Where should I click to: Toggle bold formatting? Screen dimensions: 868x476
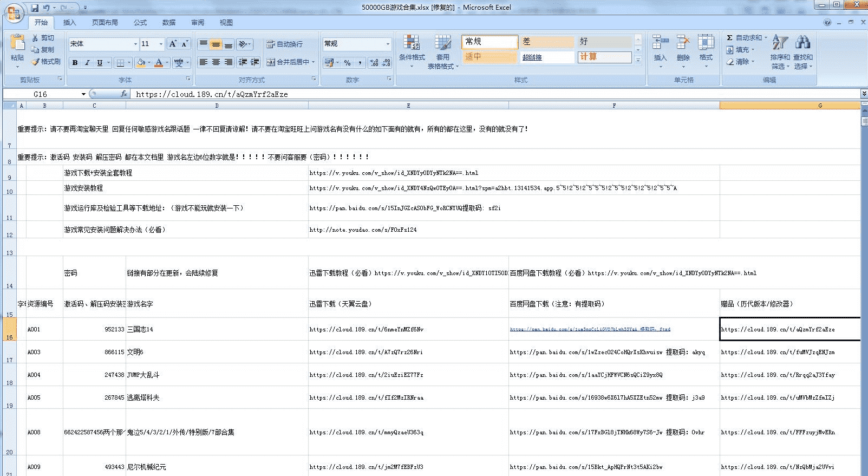coord(75,63)
